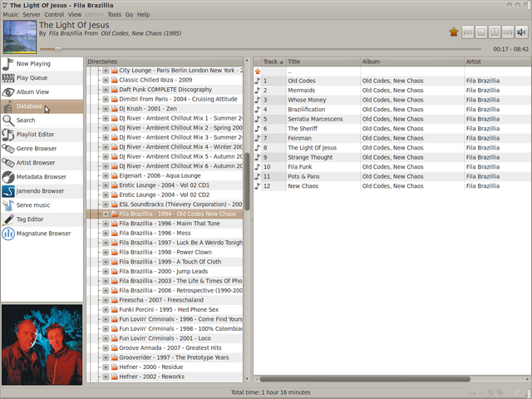Select the track Serratia Marcescens
The width and height of the screenshot is (532, 399).
point(392,119)
